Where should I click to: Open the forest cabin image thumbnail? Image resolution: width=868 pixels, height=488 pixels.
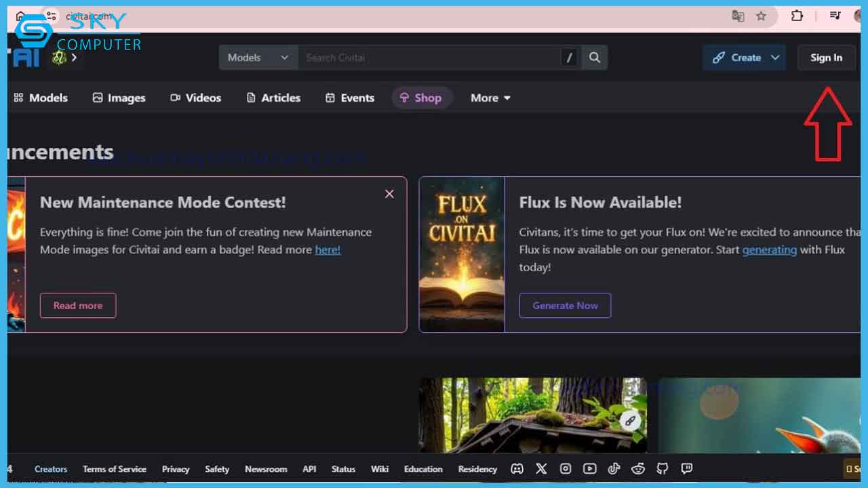pos(533,415)
